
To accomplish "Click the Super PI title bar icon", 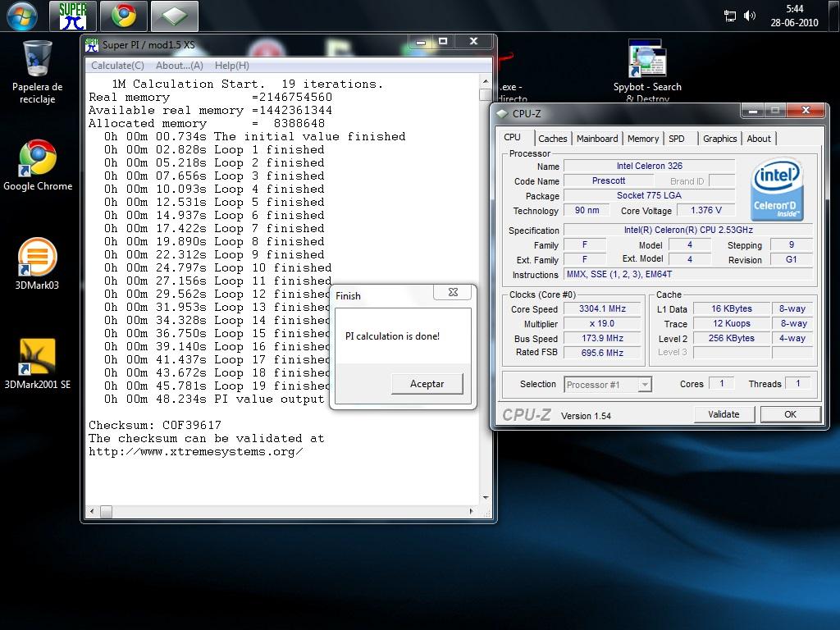I will (92, 45).
